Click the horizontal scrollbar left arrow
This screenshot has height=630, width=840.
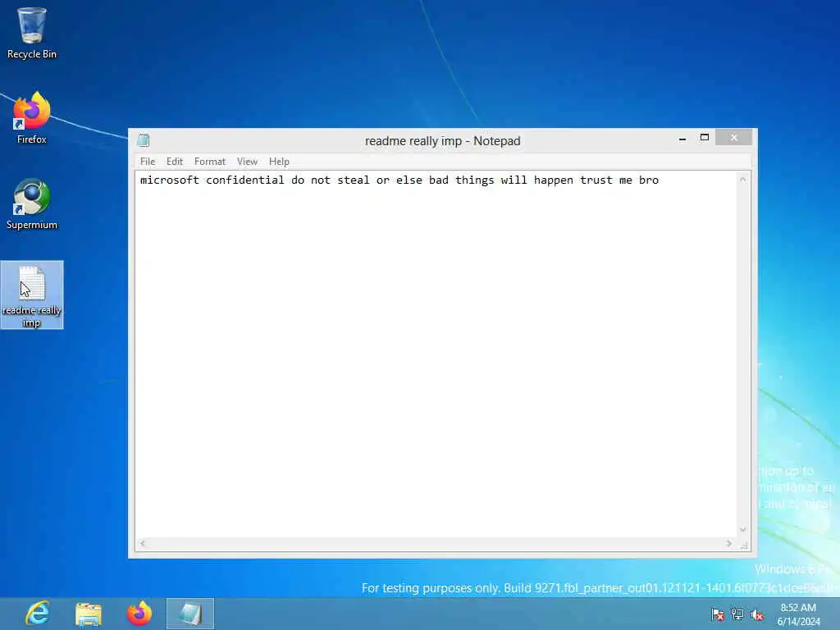click(x=143, y=543)
